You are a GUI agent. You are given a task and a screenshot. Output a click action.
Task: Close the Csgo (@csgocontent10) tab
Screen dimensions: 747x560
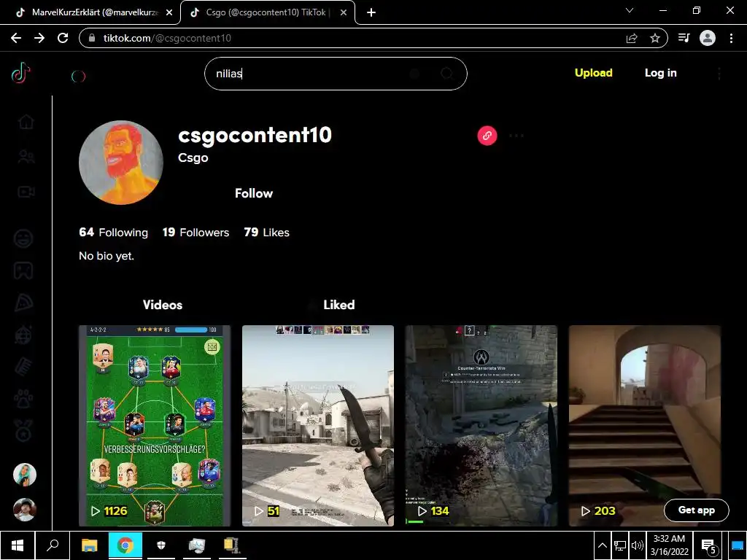(343, 12)
